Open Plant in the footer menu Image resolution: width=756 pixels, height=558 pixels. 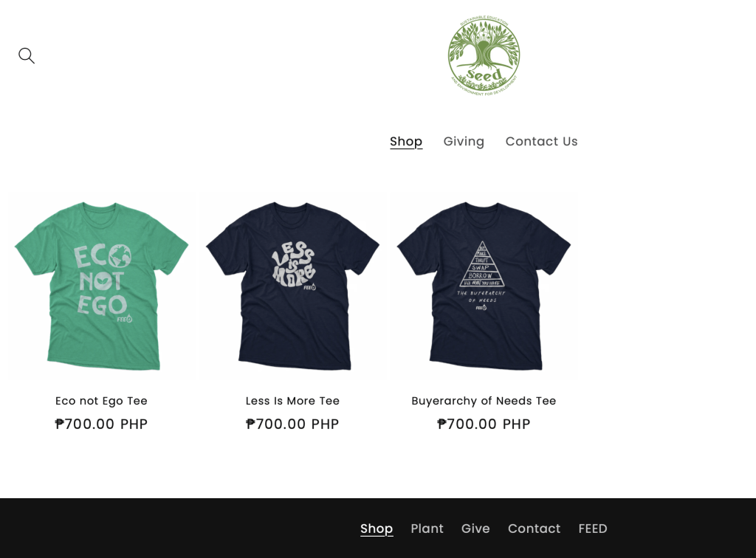pyautogui.click(x=427, y=528)
